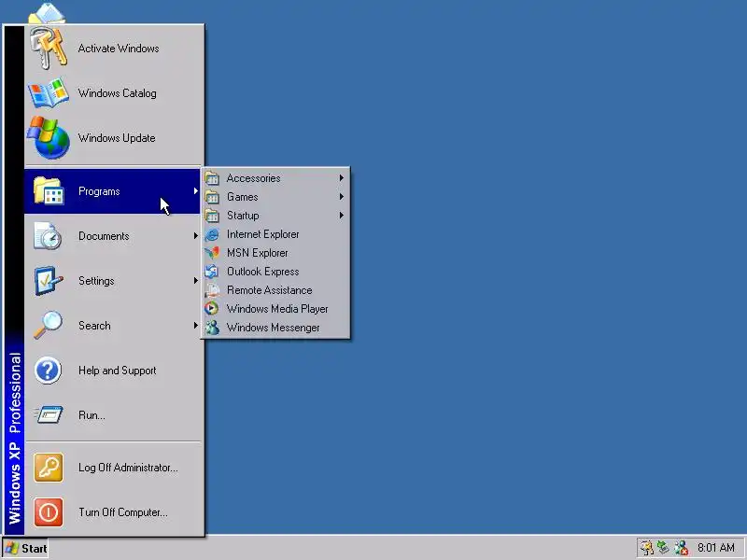Choose Run... from the Start menu
Image resolution: width=747 pixels, height=560 pixels.
pos(113,414)
